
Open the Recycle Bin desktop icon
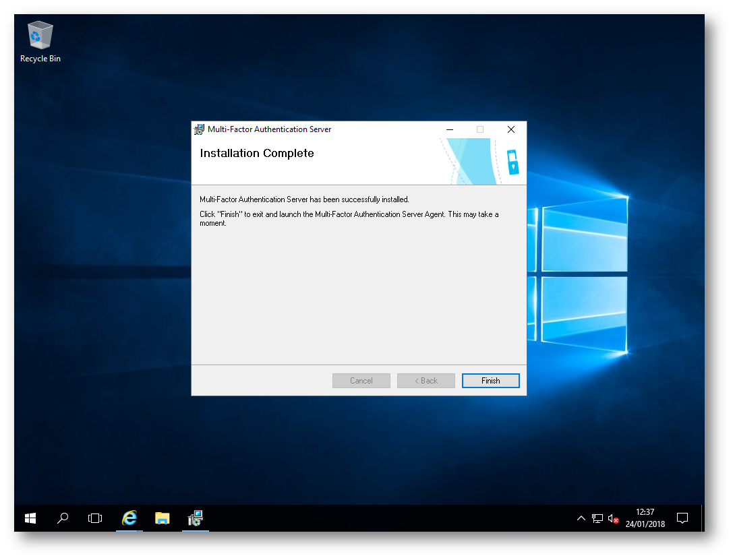coord(40,42)
